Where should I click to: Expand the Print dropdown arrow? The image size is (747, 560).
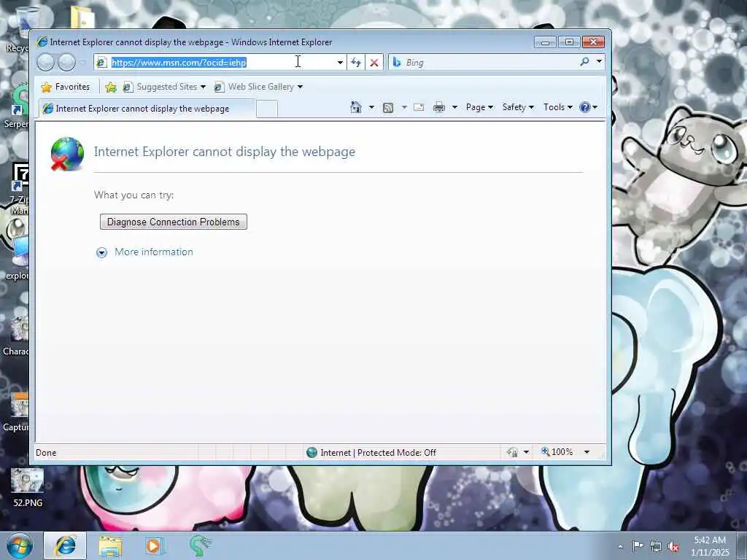pos(454,107)
